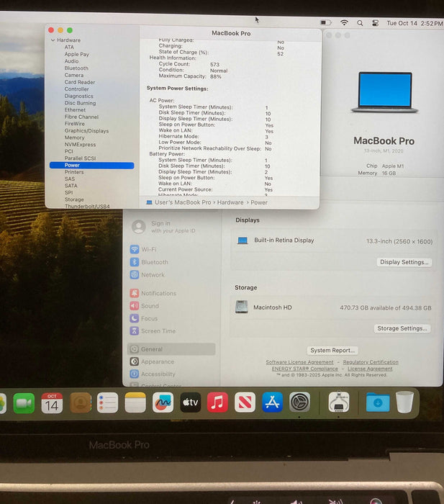Open the Software License Agreement link

[300, 362]
